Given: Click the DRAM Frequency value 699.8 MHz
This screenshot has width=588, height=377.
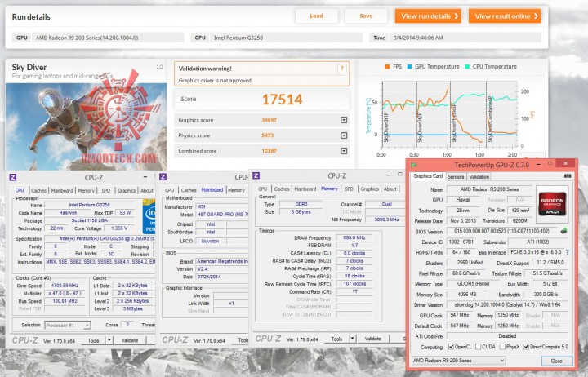Looking at the screenshot, I should [x=354, y=237].
